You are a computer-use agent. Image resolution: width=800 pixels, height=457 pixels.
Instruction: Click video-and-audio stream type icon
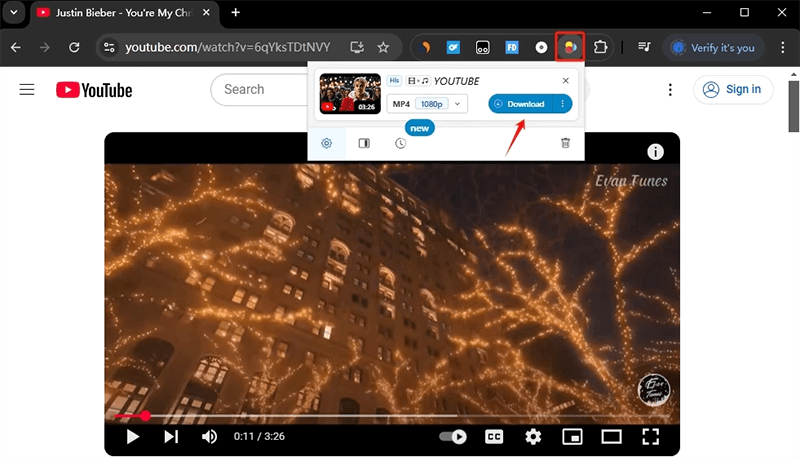[418, 81]
